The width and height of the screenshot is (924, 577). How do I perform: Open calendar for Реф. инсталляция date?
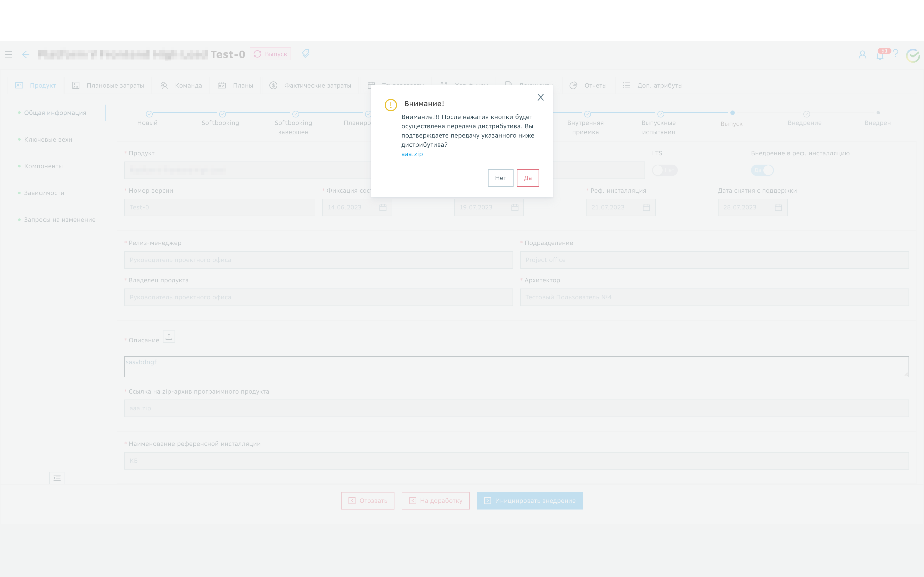(646, 208)
